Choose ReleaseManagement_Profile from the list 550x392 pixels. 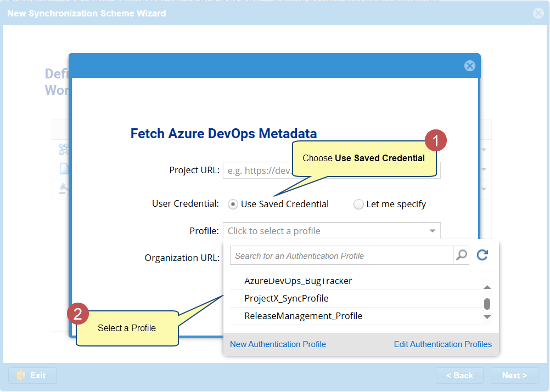304,316
